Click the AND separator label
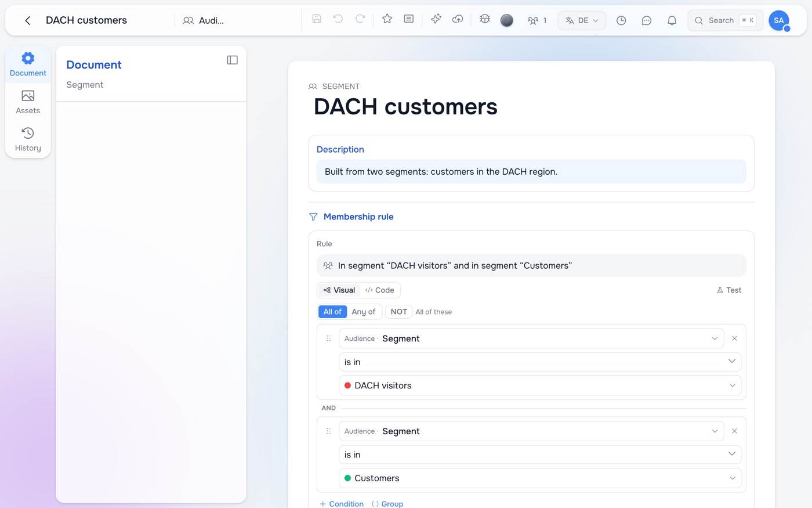 pos(329,408)
